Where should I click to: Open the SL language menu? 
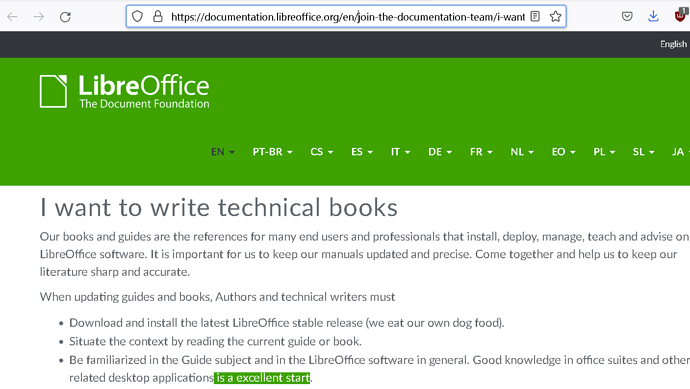coord(643,152)
